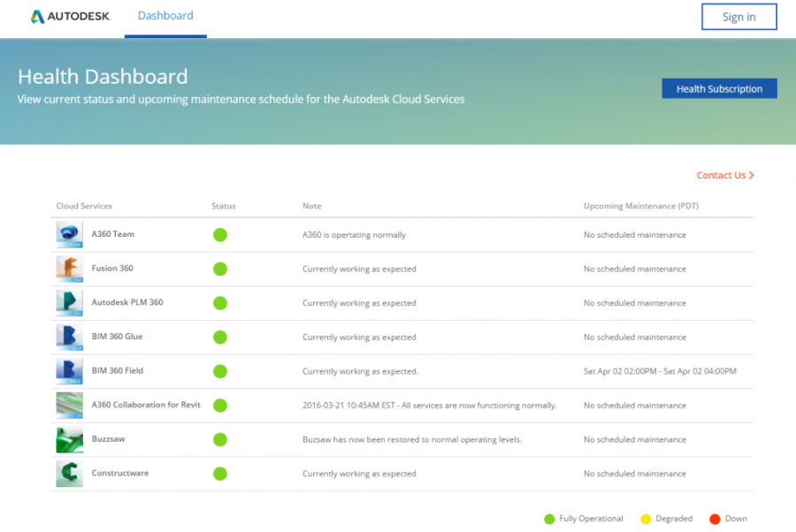The width and height of the screenshot is (796, 532).
Task: Select the BIM 360 Glue icon
Action: click(69, 337)
